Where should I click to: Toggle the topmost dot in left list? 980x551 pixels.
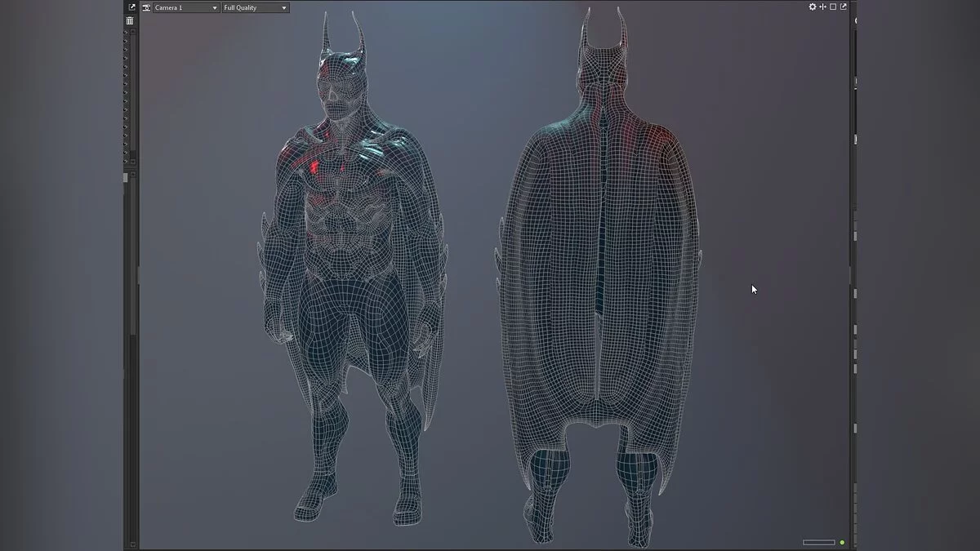(x=126, y=33)
